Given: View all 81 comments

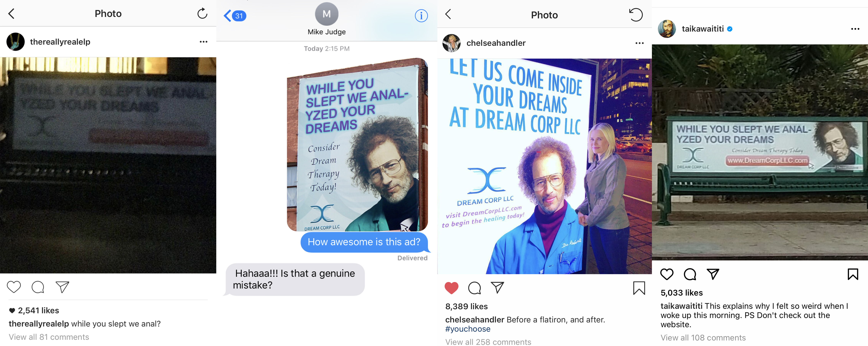Looking at the screenshot, I should click(49, 337).
